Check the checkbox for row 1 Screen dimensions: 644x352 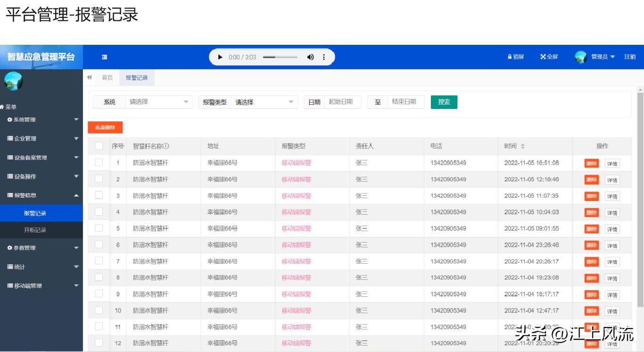[99, 163]
